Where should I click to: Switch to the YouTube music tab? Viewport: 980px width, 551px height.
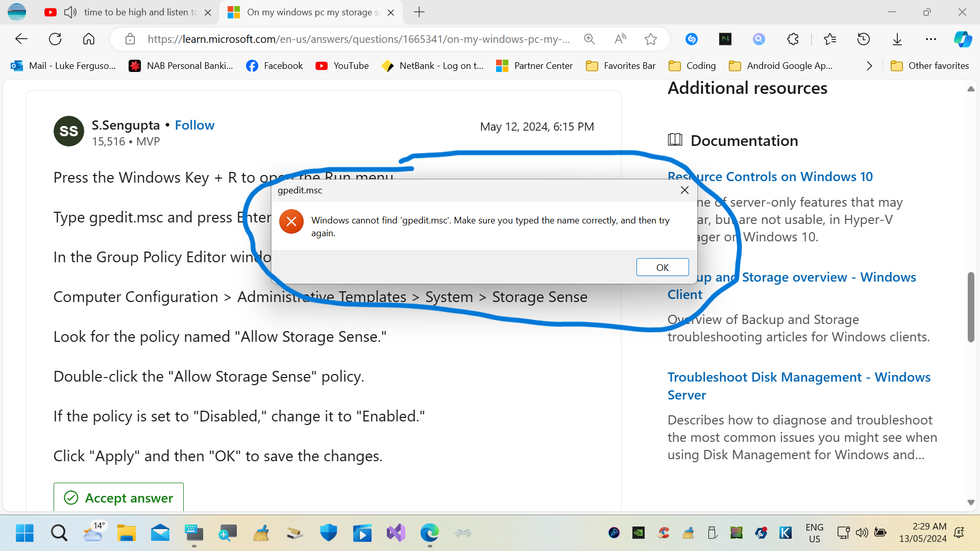tap(138, 12)
